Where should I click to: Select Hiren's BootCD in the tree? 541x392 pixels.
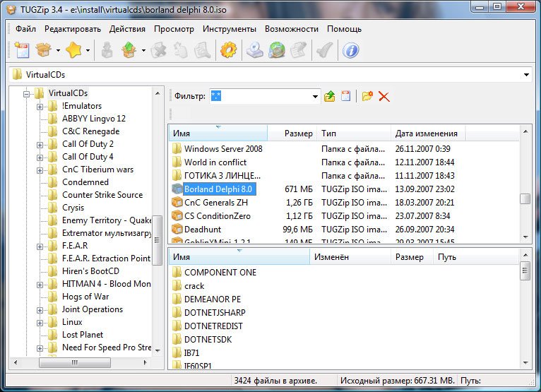[90, 271]
